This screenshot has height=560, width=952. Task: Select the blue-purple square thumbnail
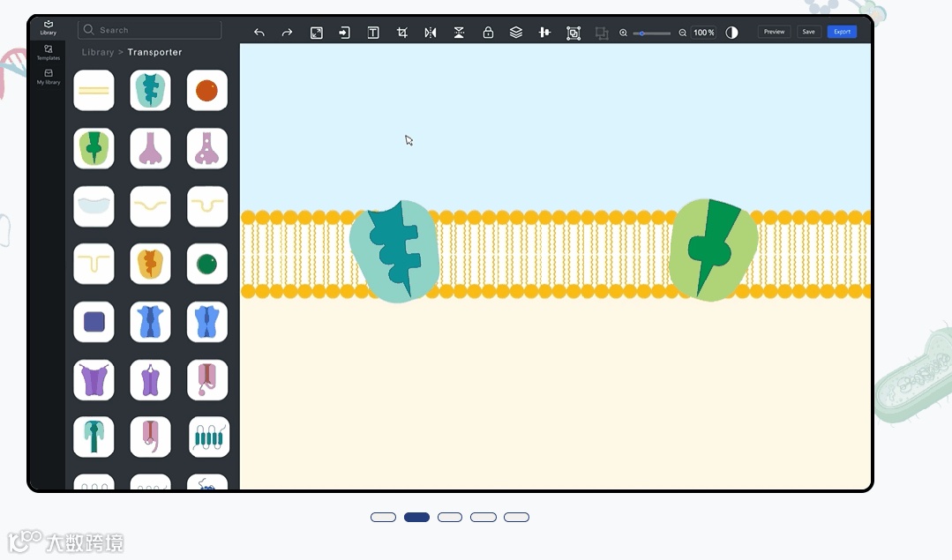(94, 322)
